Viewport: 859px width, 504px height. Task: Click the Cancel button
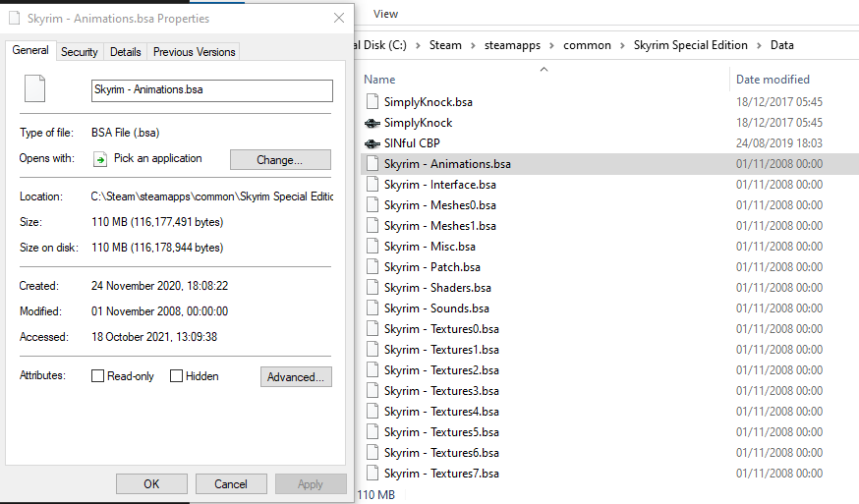coord(231,484)
